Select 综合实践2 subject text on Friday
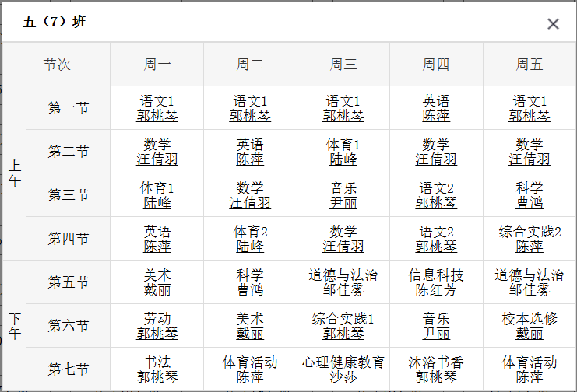The image size is (577, 392). 530,232
